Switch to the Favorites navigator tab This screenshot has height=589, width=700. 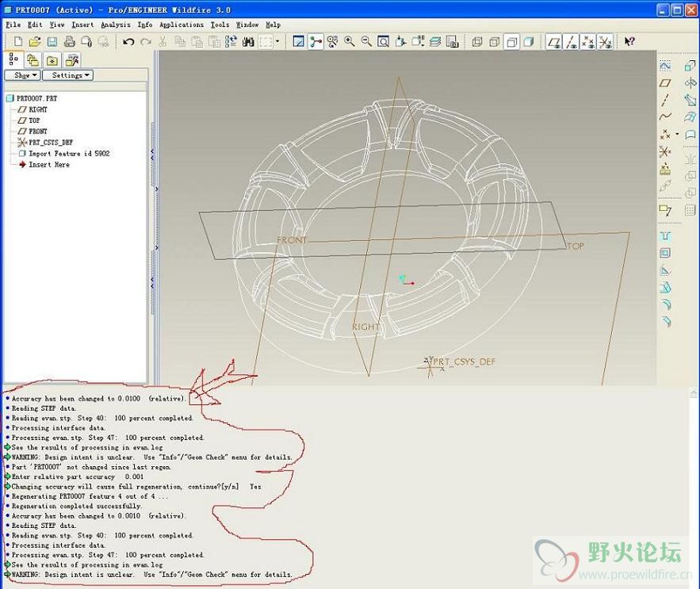point(52,59)
